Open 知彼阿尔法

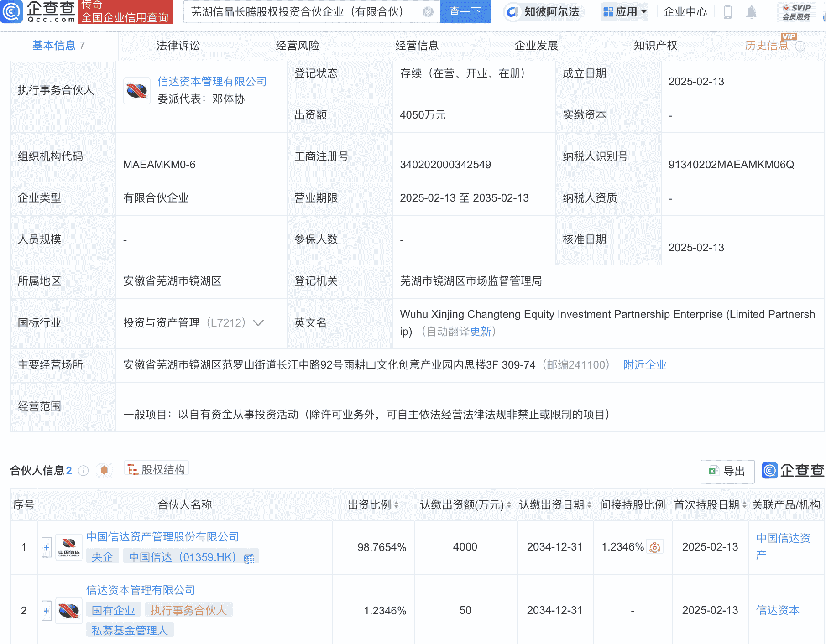pos(544,12)
